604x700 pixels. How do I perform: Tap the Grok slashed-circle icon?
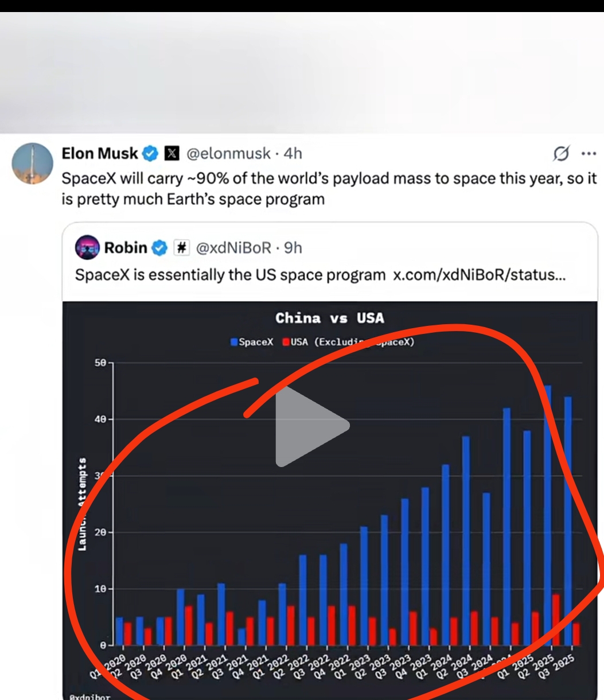point(562,154)
